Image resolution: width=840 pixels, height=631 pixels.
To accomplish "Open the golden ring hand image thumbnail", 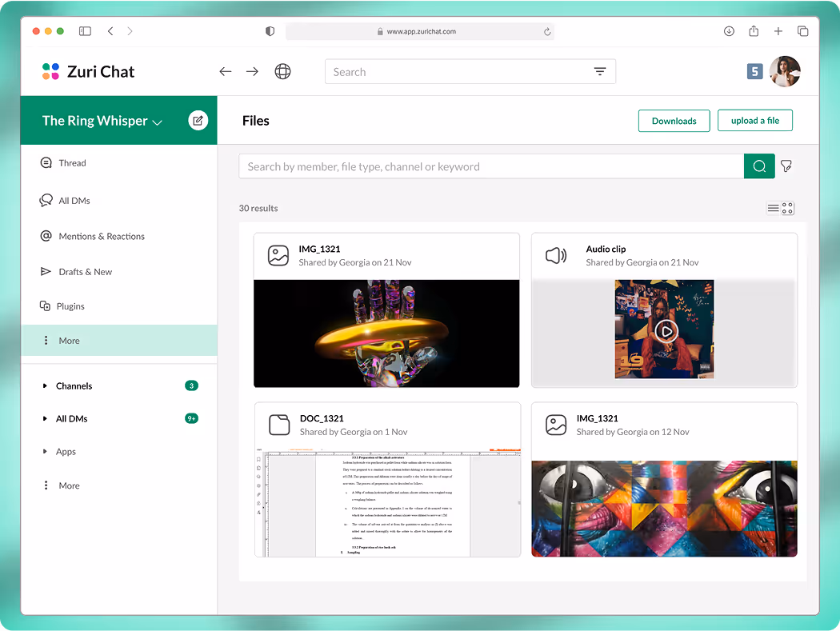I will click(386, 333).
